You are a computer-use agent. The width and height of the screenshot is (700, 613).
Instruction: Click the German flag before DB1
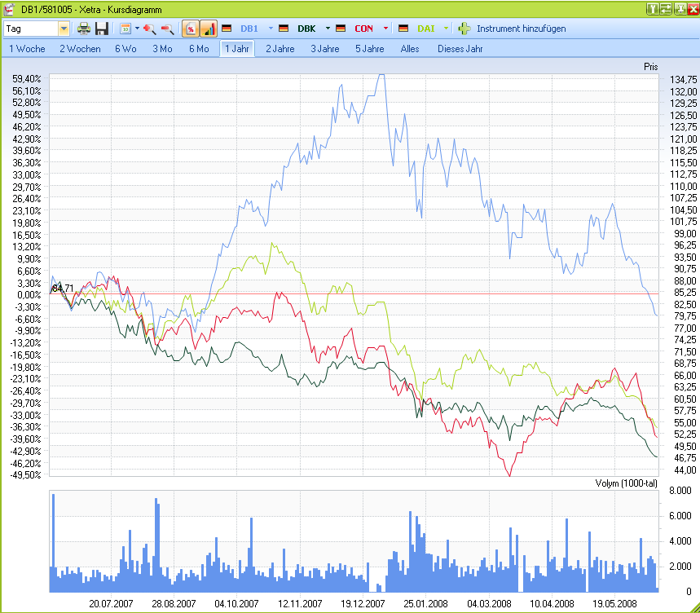pyautogui.click(x=227, y=29)
